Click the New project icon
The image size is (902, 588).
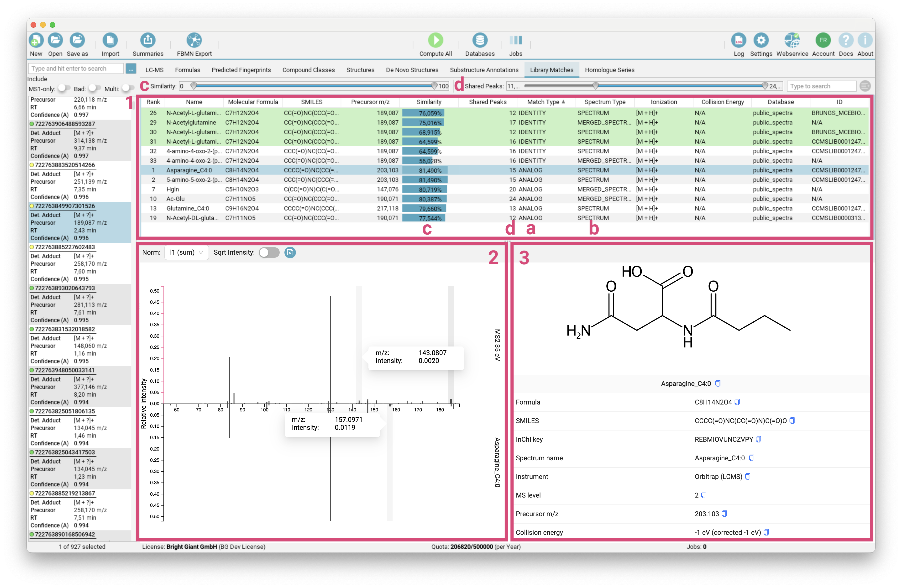(36, 40)
